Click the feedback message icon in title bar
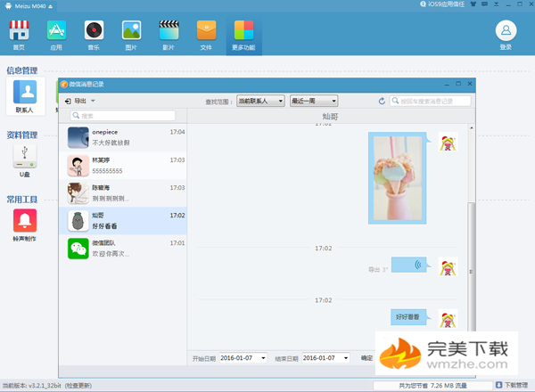 [484, 4]
